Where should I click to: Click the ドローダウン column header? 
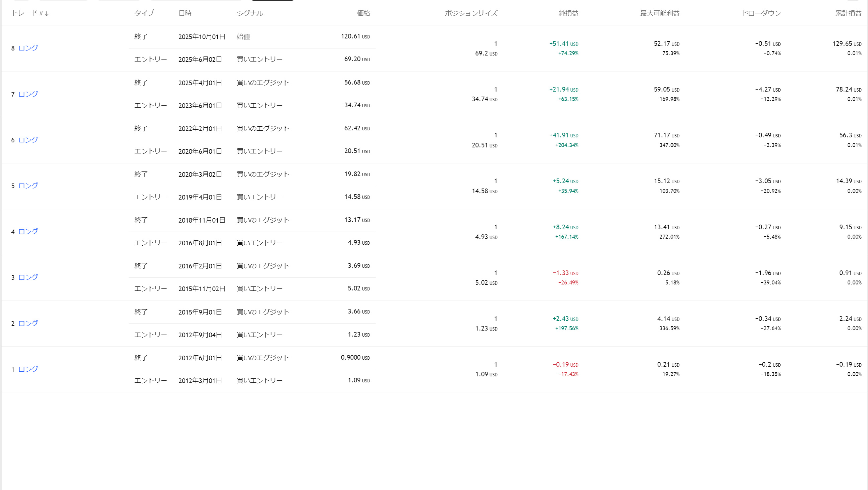pyautogui.click(x=761, y=13)
